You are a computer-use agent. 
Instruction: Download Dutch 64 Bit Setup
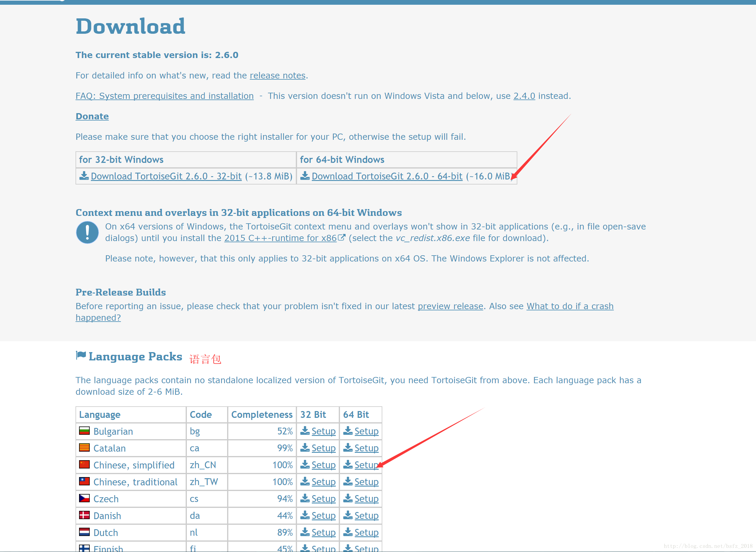tap(367, 533)
